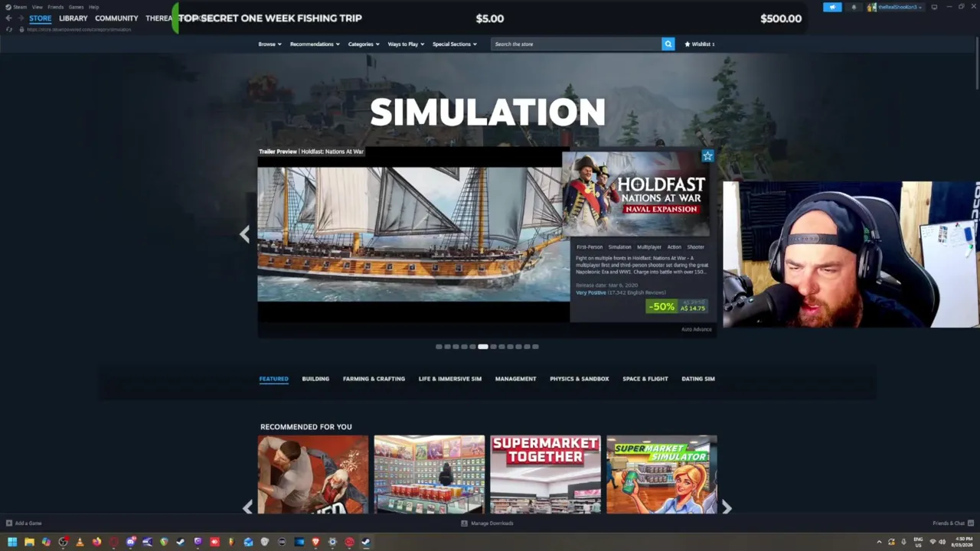Open OBS Studio from taskbar

tap(63, 542)
